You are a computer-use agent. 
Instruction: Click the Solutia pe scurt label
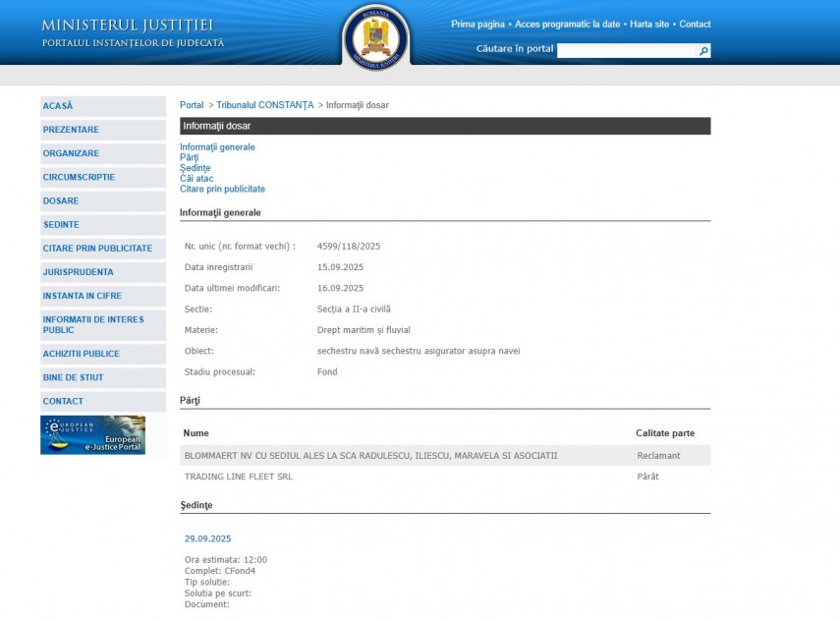point(217,593)
